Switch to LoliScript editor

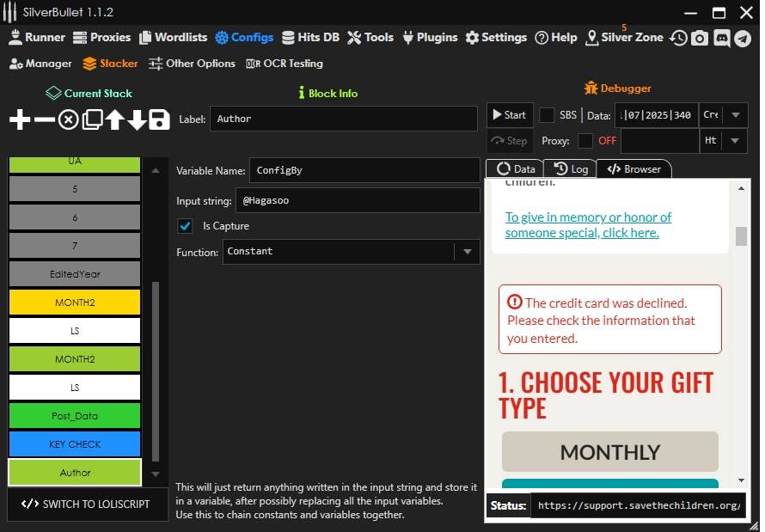86,504
